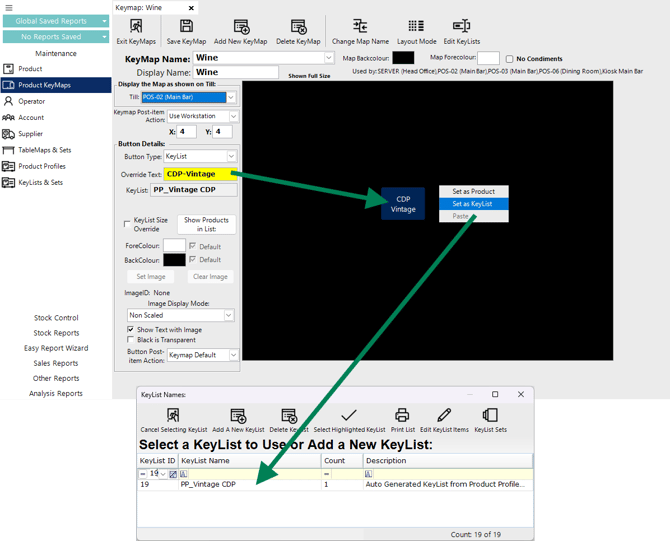Click the Exit KeyMaps toolbar icon
This screenshot has width=670, height=541.
coord(136,31)
